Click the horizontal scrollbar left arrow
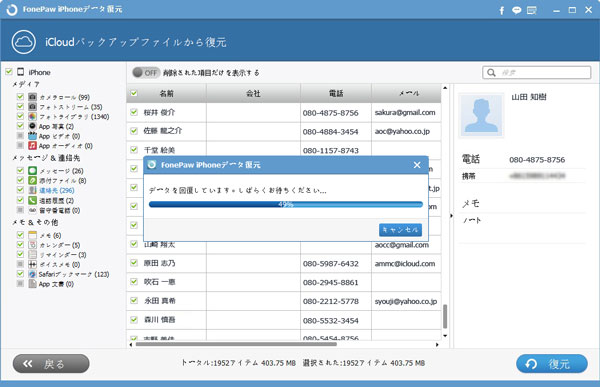600x387 pixels. (131, 345)
